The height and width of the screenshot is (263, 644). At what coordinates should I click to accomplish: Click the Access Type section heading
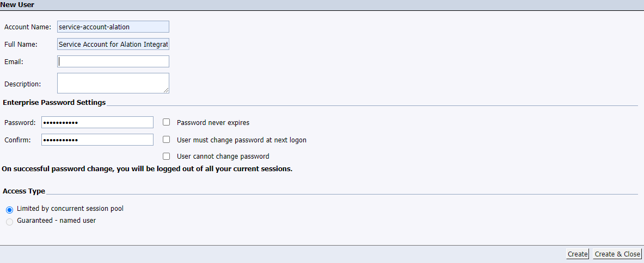tap(24, 191)
